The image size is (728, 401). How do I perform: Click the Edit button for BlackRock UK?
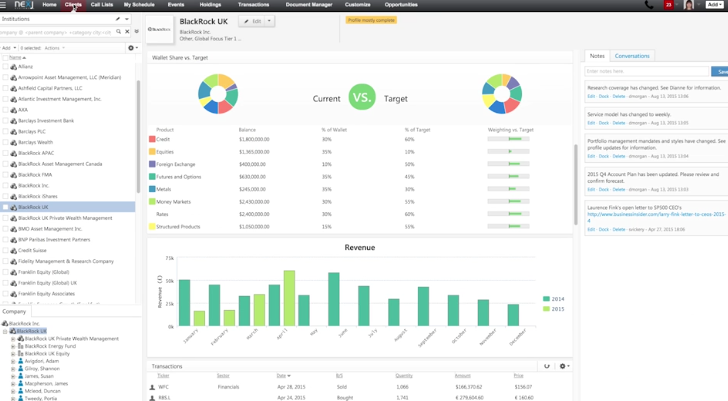pos(253,21)
